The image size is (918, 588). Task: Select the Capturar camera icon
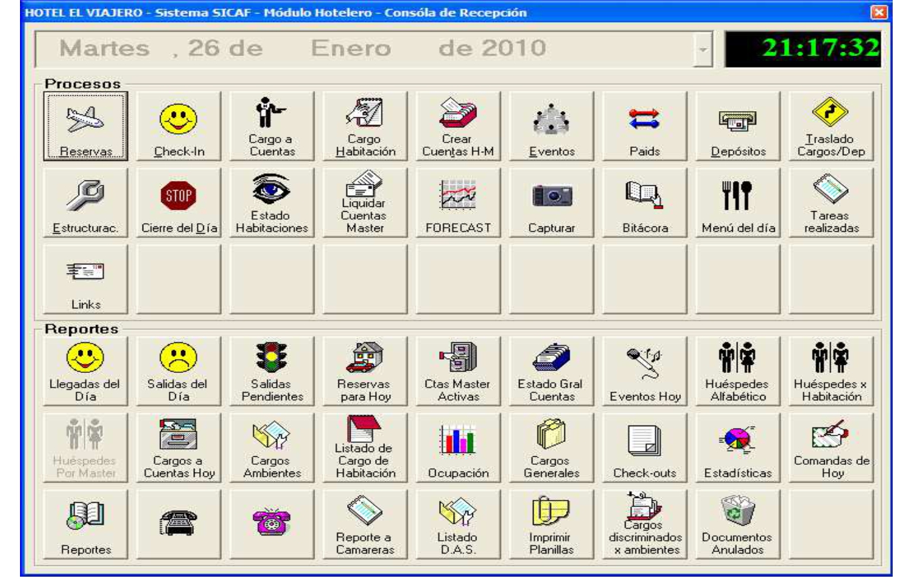click(552, 203)
